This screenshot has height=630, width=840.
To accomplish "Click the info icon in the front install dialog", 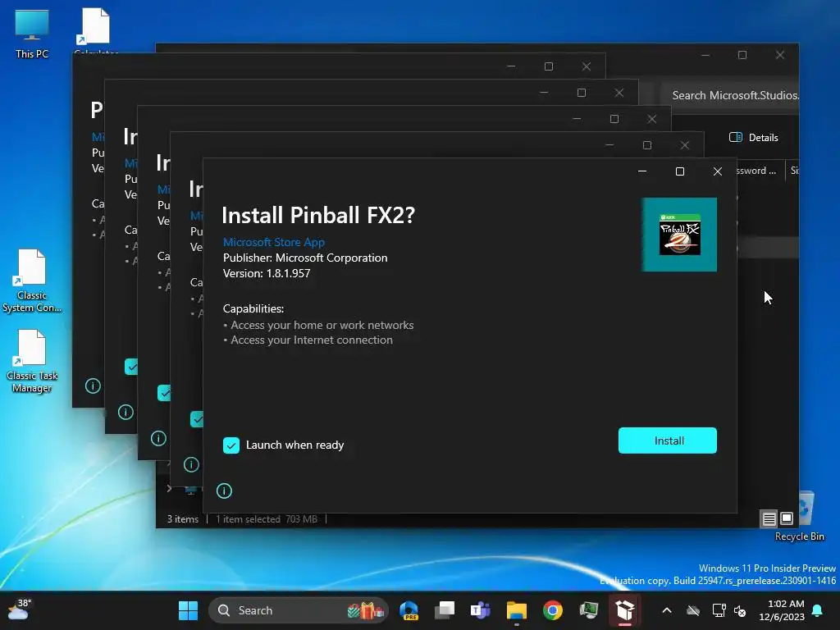I will click(x=224, y=491).
